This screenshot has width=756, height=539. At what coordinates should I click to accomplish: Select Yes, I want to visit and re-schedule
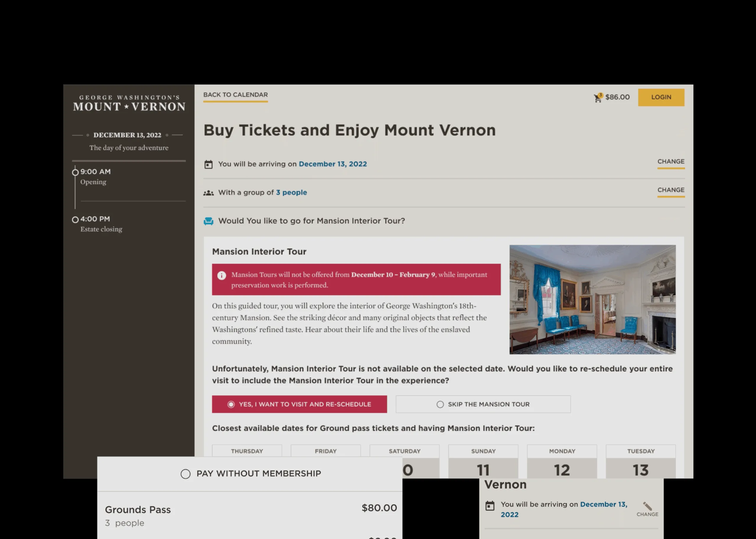299,404
